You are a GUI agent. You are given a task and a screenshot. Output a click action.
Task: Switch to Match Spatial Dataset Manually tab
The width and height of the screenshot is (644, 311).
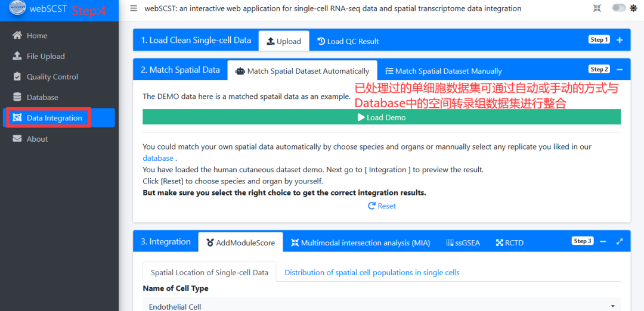444,71
